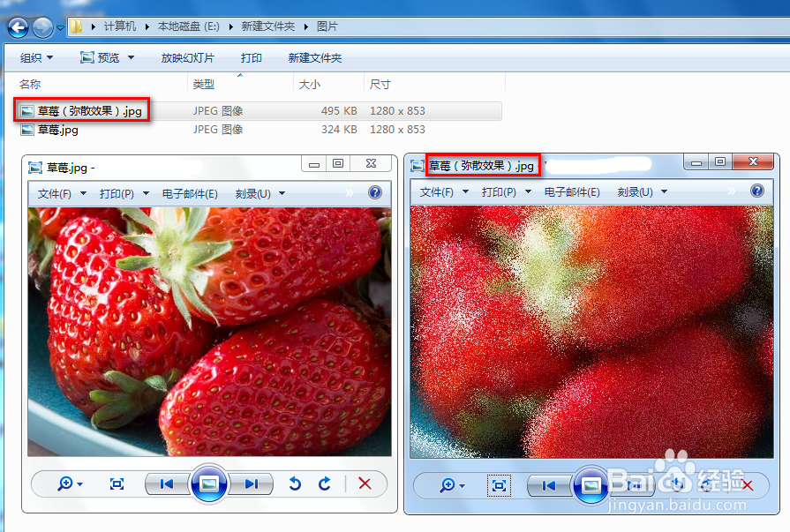Click the Fit to window icon in left viewer

(x=116, y=484)
